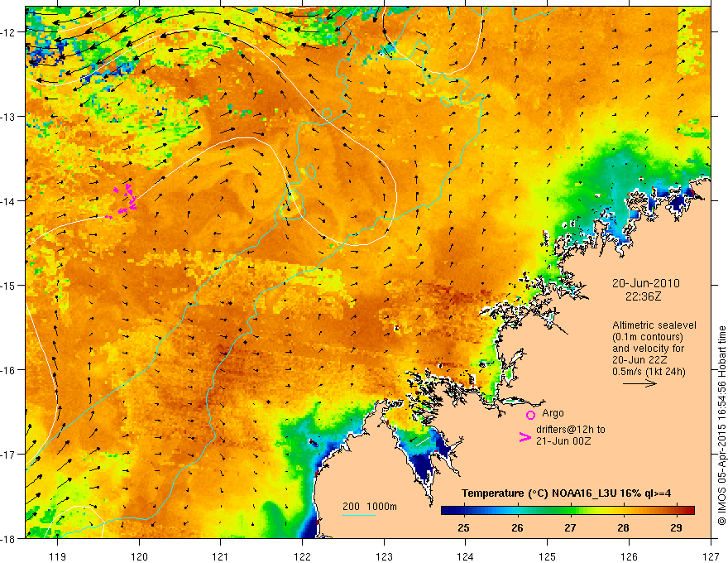Click the '22:36Z' time text

(x=643, y=296)
